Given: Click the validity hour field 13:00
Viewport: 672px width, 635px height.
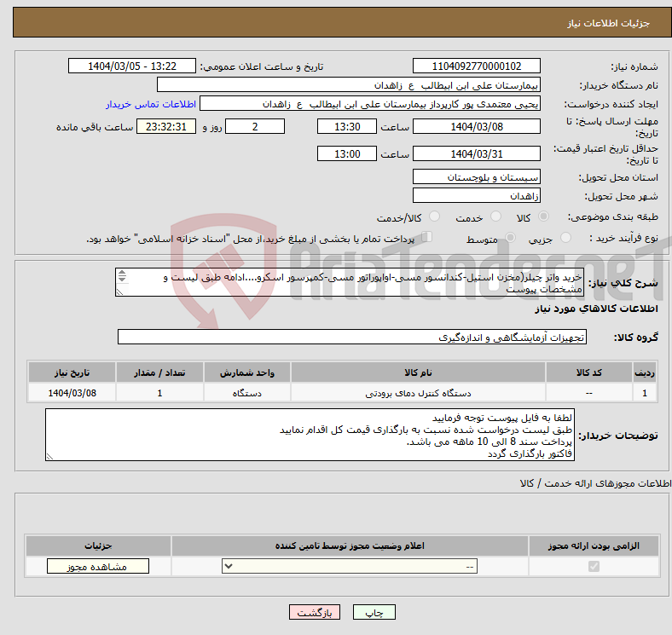Looking at the screenshot, I should point(347,153).
